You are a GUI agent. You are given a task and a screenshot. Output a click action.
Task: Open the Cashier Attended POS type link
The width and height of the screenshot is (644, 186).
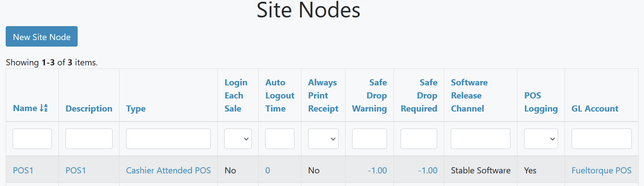click(168, 170)
